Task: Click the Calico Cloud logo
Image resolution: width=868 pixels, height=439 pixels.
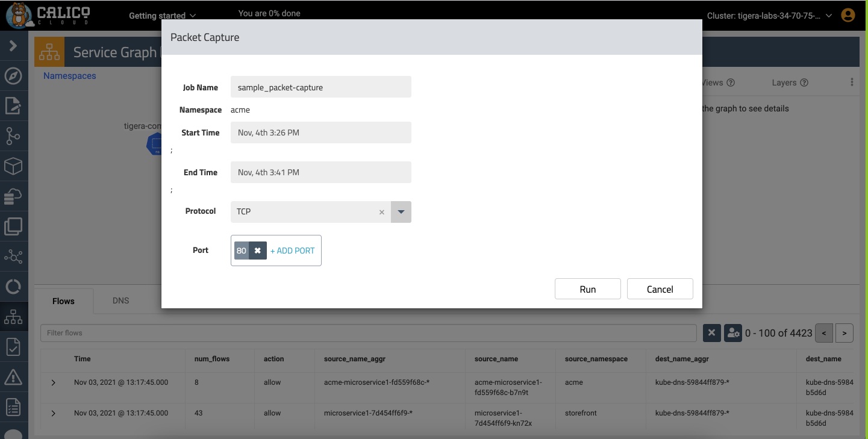Action: (x=49, y=15)
